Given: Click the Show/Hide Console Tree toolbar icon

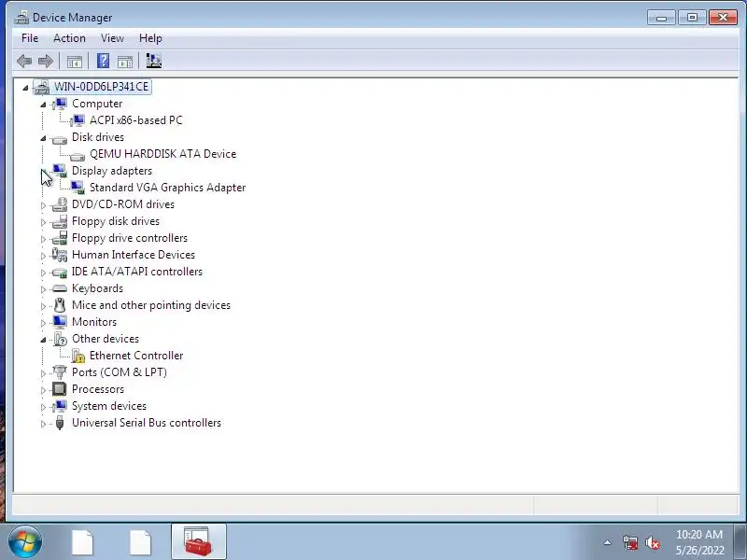Looking at the screenshot, I should (x=75, y=62).
